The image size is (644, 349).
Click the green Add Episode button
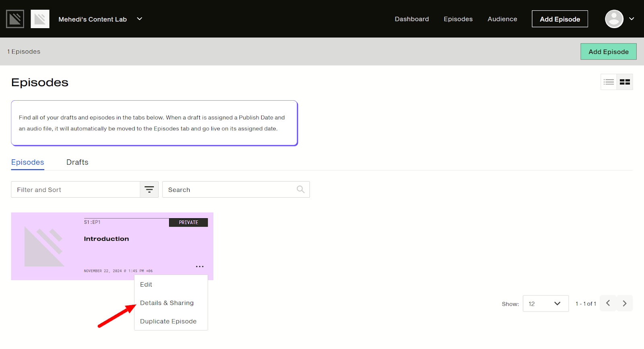(609, 52)
